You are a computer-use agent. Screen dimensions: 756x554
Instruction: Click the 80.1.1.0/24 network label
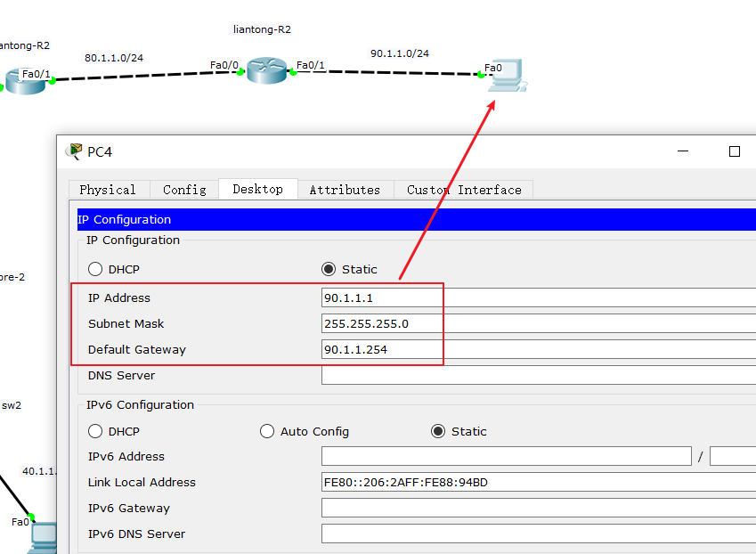114,58
